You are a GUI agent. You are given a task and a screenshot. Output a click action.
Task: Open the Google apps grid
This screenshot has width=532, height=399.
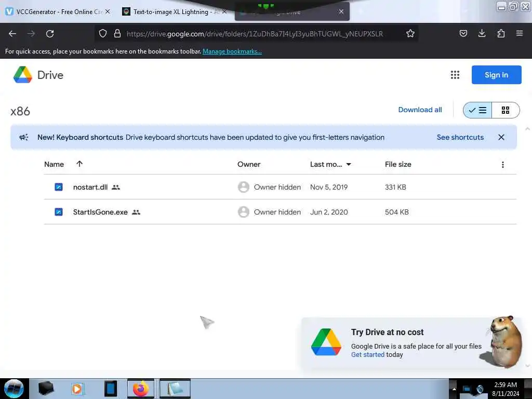pos(455,75)
